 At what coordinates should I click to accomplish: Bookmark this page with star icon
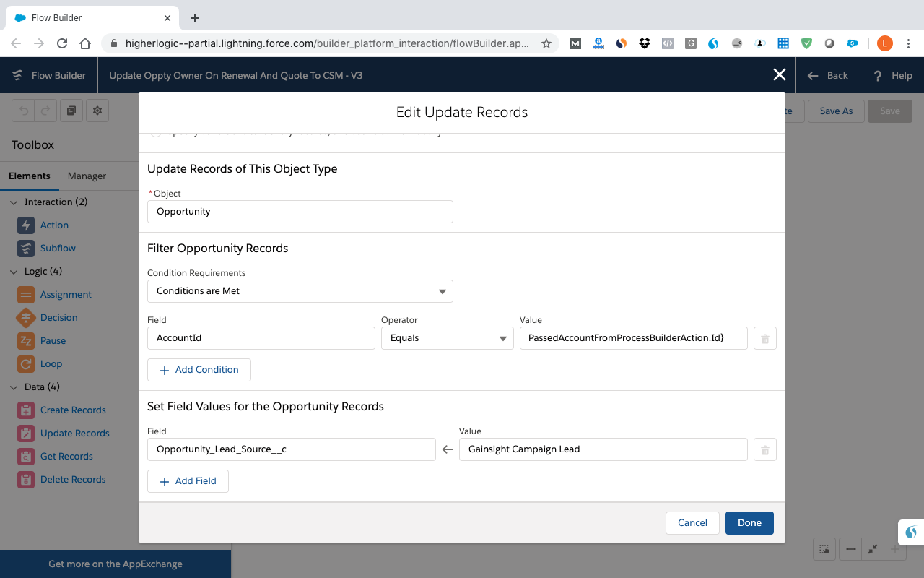pyautogui.click(x=546, y=43)
